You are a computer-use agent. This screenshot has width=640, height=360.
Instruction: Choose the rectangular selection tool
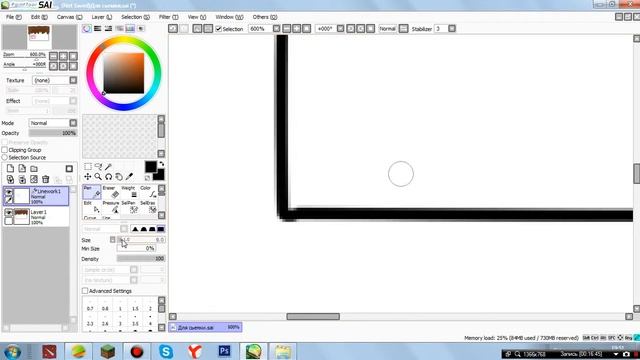pyautogui.click(x=88, y=167)
